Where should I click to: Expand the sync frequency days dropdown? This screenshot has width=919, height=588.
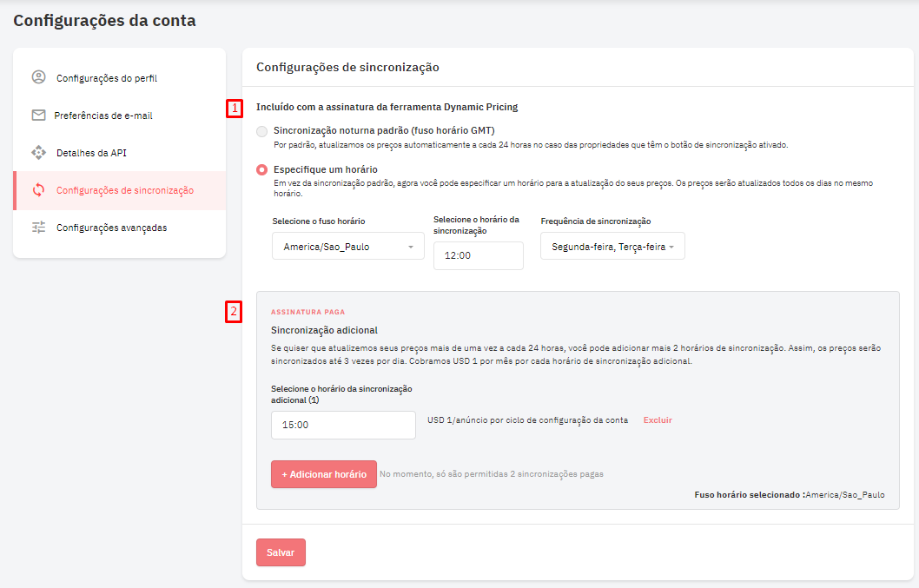(612, 247)
